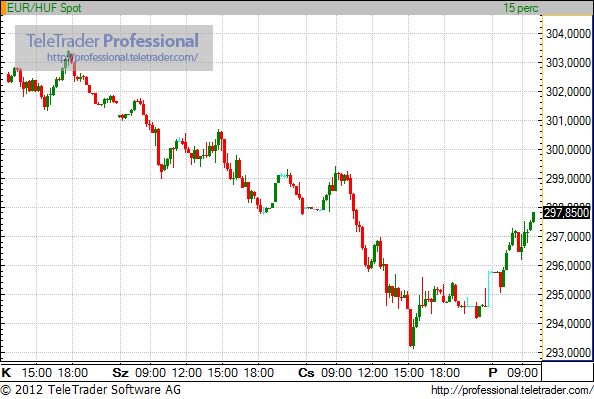594x399 pixels.
Task: Click the orange marker beside the chart title
Action: [x=3, y=8]
